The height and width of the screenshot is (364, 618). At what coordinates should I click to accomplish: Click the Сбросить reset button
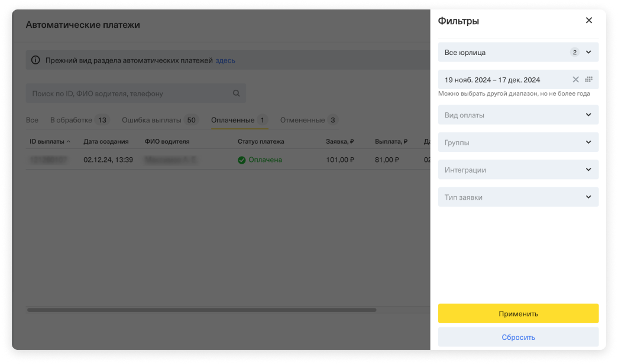pos(518,337)
